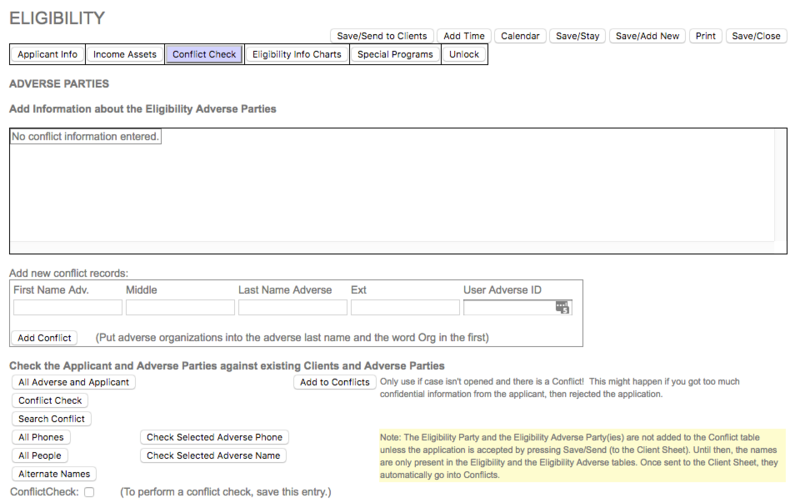800x503 pixels.
Task: Click the User Adverse ID lookup icon
Action: 562,308
